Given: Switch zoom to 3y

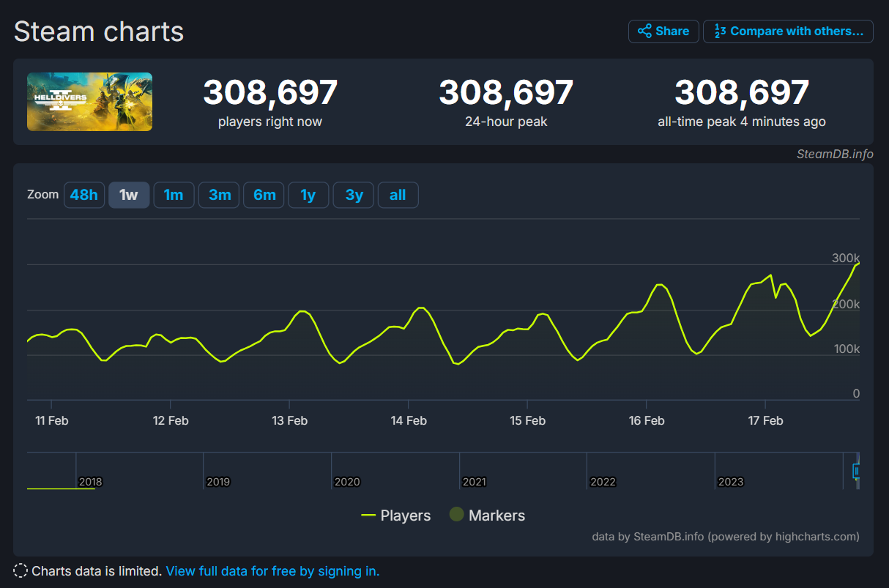Looking at the screenshot, I should (x=354, y=195).
